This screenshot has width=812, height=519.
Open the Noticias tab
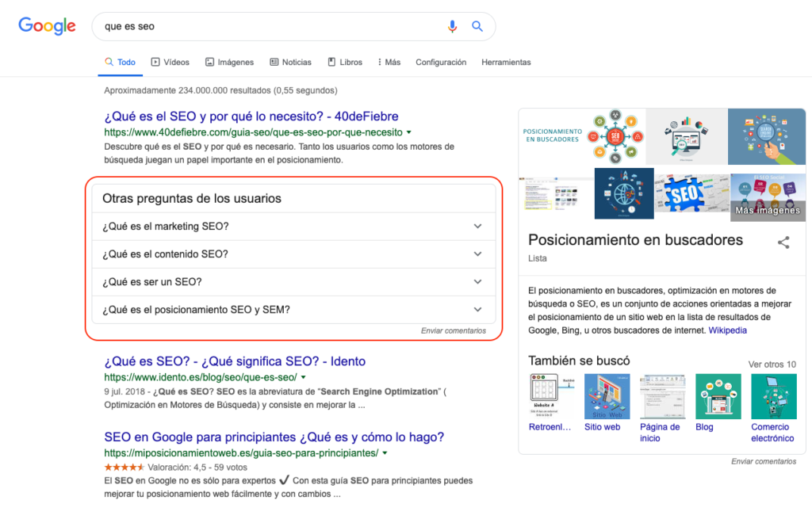(x=290, y=62)
